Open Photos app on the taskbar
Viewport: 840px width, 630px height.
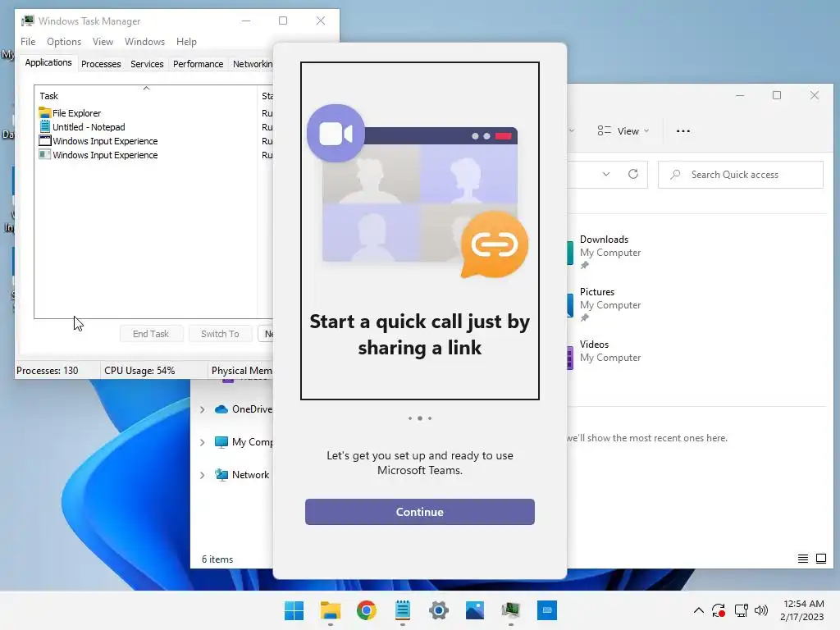click(x=475, y=610)
